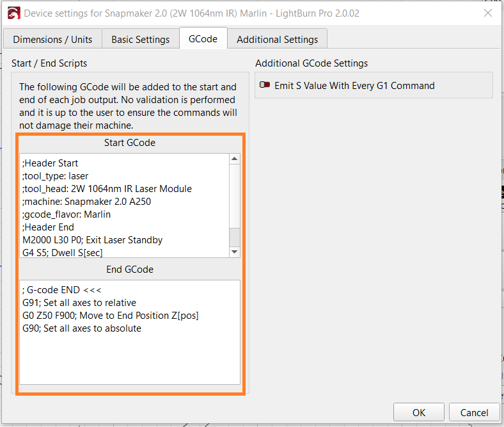This screenshot has height=427, width=504.
Task: Click the 'G91; Set all axes to relative' line
Action: pos(79,303)
